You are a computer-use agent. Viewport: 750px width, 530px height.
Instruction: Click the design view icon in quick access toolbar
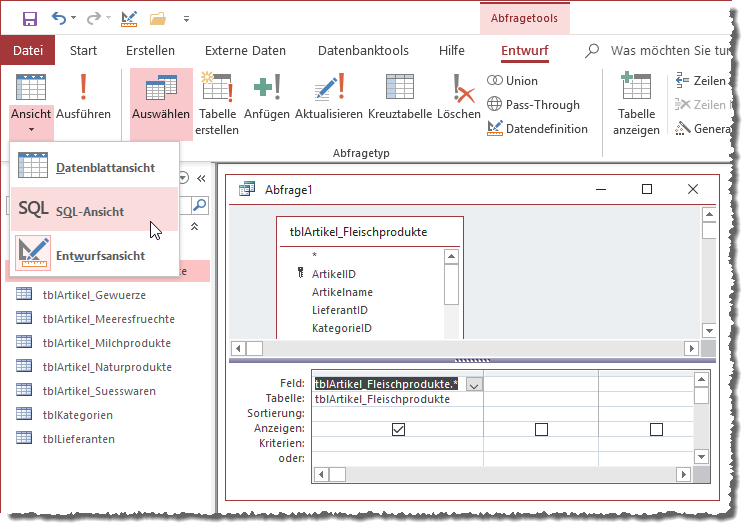(x=129, y=19)
